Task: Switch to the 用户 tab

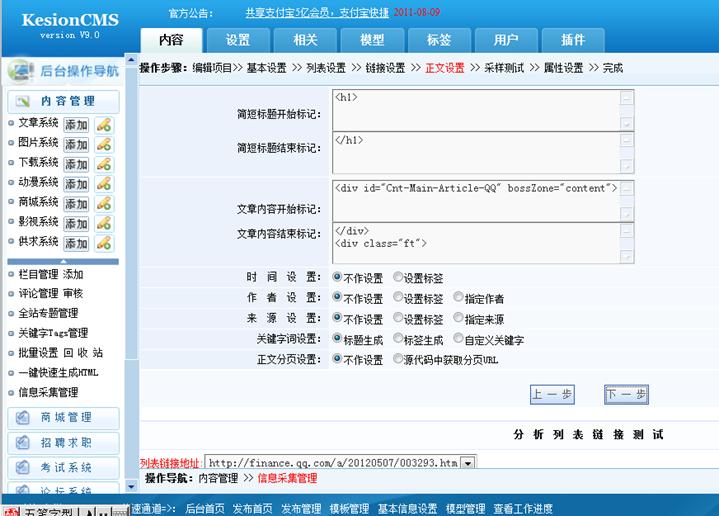Action: (506, 40)
